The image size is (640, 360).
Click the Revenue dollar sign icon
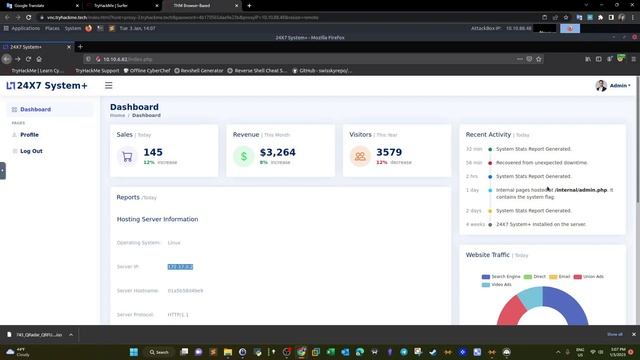tap(244, 156)
